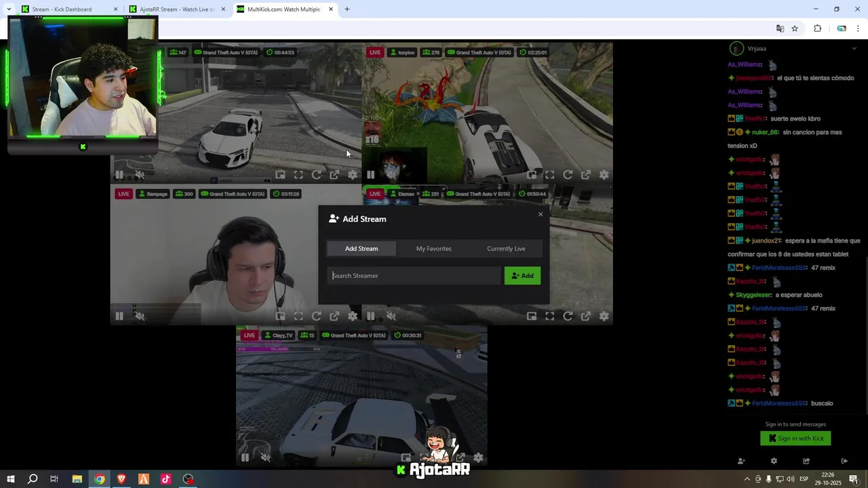Screen dimensions: 868x488
Task: Select the Add Stream tab in dialog
Action: (x=361, y=249)
